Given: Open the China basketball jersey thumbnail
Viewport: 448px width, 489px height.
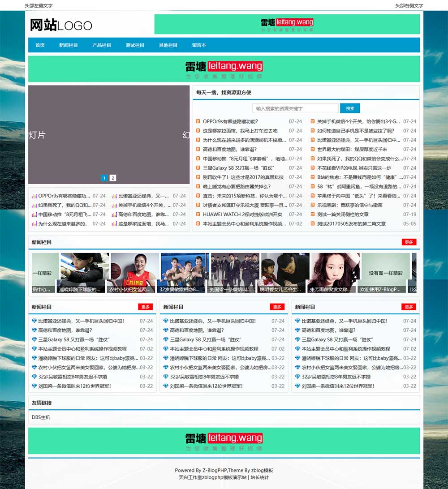Looking at the screenshot, I should (x=135, y=272).
